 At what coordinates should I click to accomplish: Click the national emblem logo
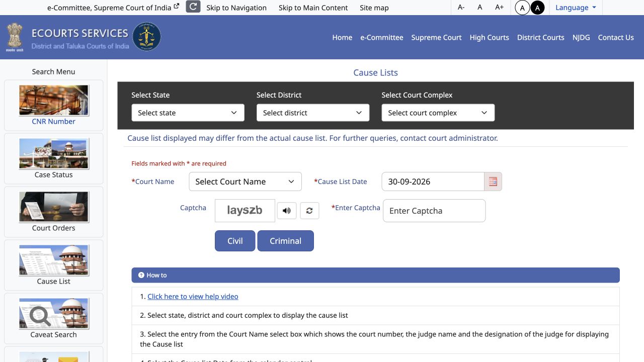(x=15, y=37)
